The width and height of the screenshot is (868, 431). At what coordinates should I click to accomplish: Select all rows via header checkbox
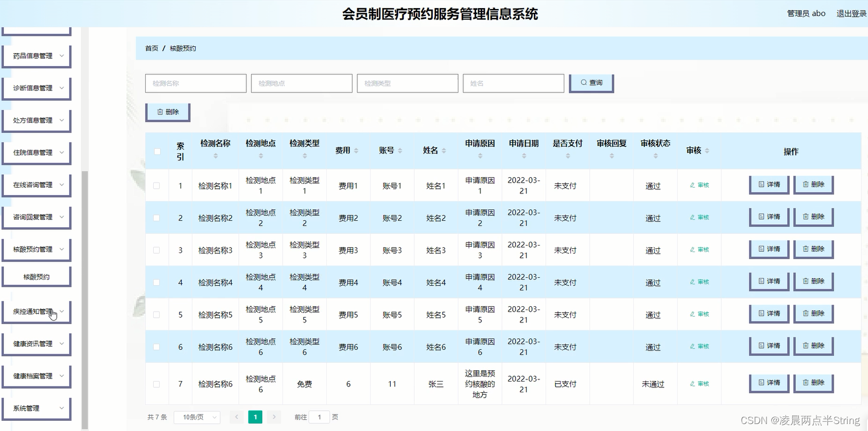[x=157, y=152]
